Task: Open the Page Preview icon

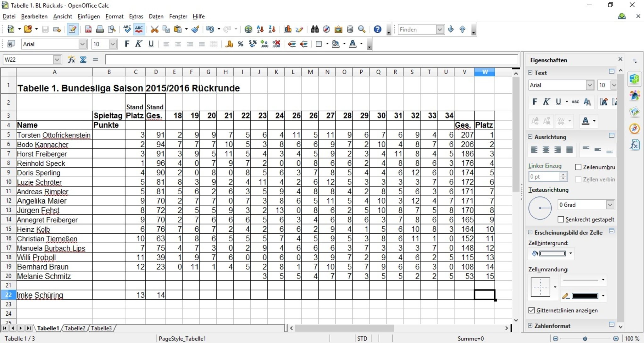Action: pos(112,30)
